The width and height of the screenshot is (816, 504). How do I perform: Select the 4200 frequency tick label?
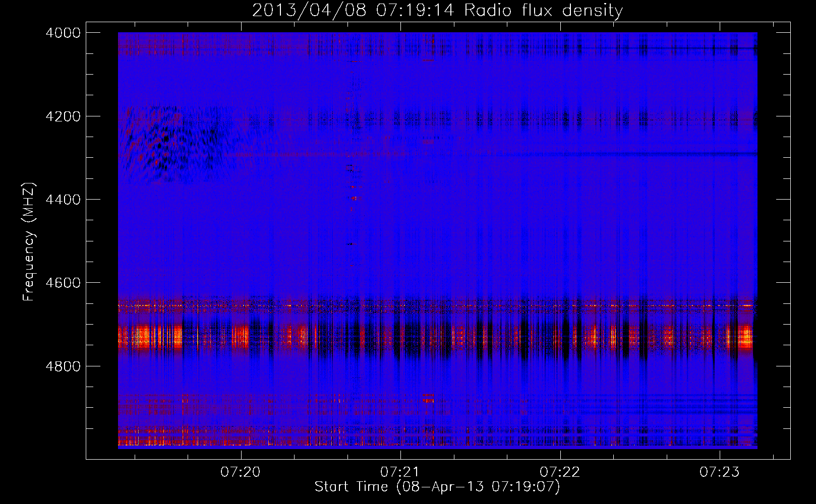(x=63, y=116)
